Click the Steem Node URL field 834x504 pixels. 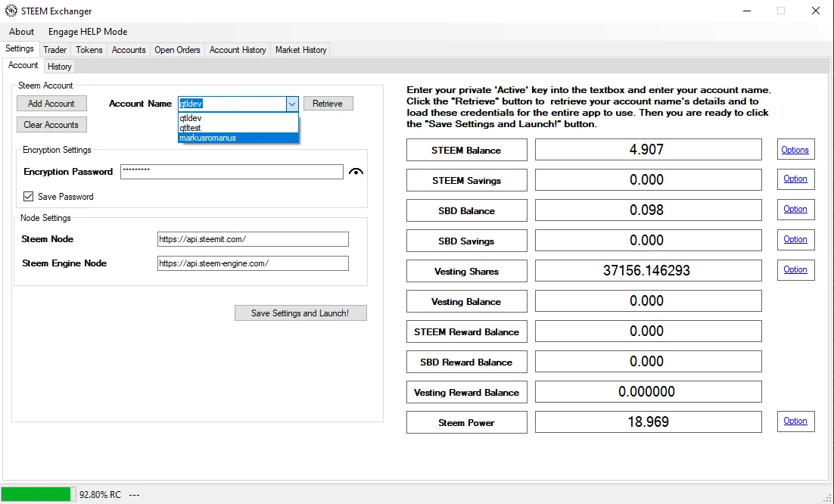click(x=253, y=239)
